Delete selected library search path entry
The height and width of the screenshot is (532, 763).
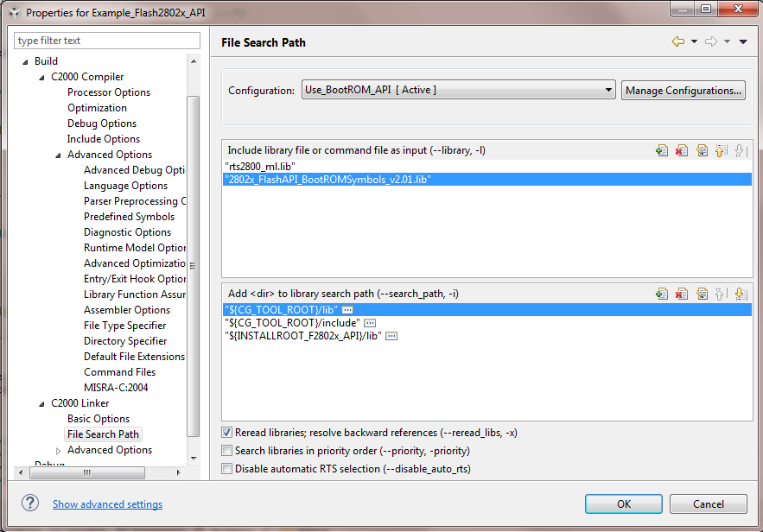point(682,294)
